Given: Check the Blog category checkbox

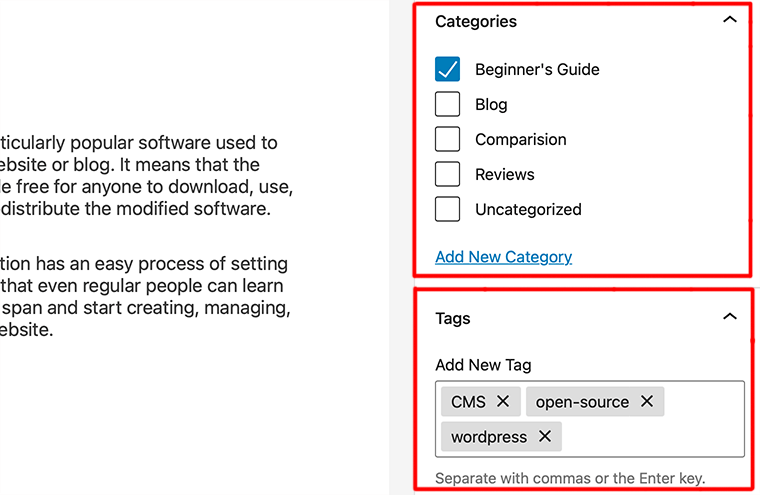Looking at the screenshot, I should click(448, 104).
